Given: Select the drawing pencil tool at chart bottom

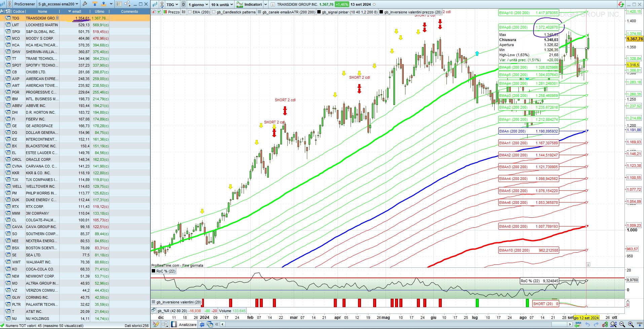Looking at the screenshot, I should [x=156, y=324].
